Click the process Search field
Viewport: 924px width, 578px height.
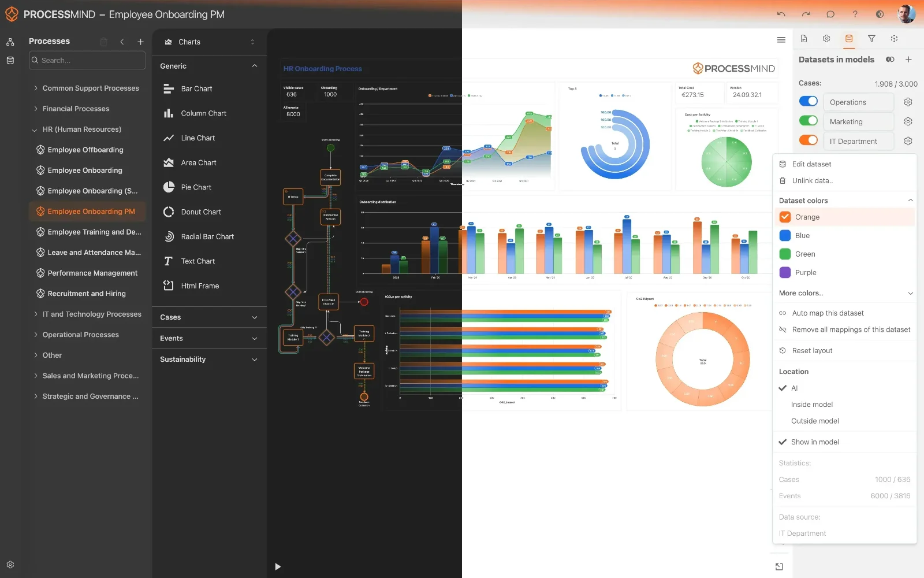coord(87,60)
